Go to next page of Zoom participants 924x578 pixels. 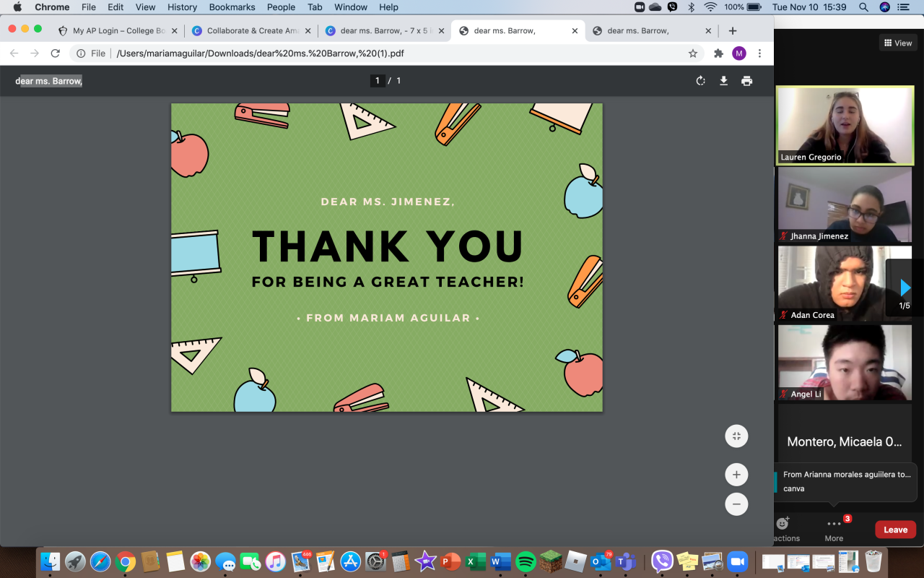click(x=905, y=288)
